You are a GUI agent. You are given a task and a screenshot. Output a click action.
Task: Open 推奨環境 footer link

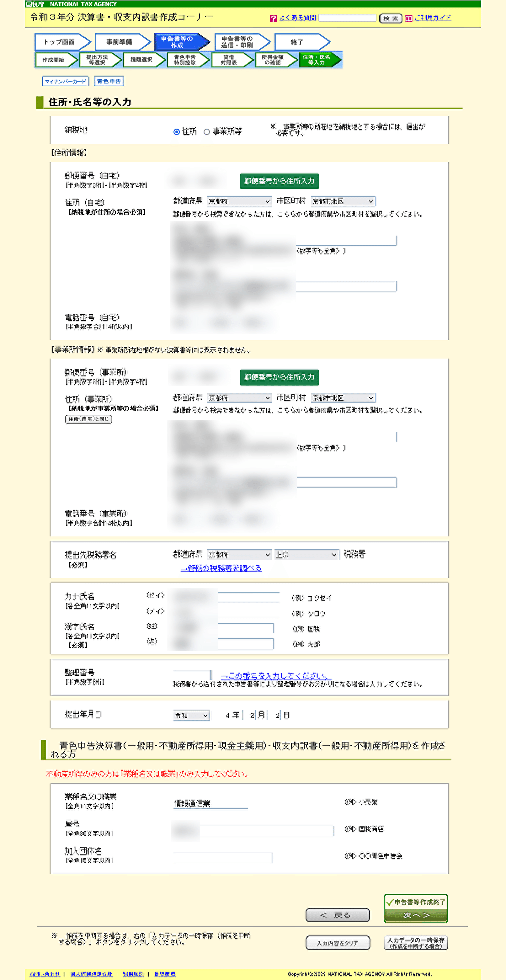tap(164, 974)
